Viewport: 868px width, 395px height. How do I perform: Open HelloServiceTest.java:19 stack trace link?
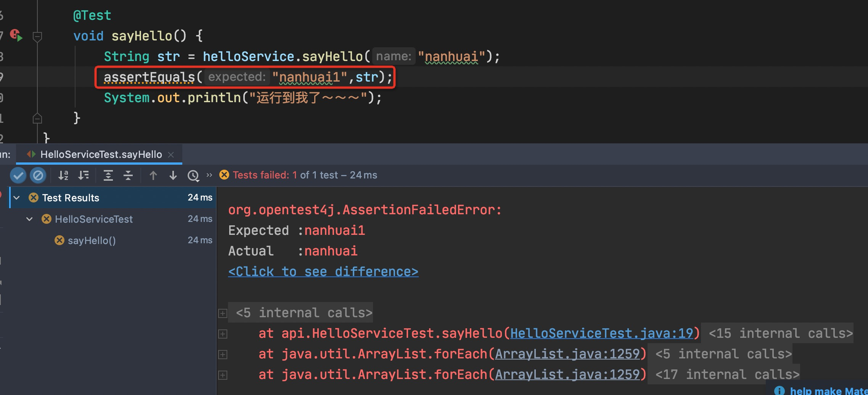point(601,333)
